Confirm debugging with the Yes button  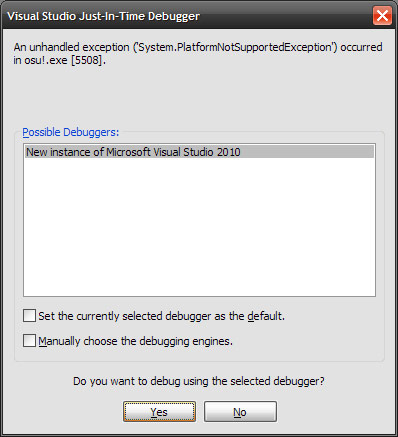click(x=159, y=412)
